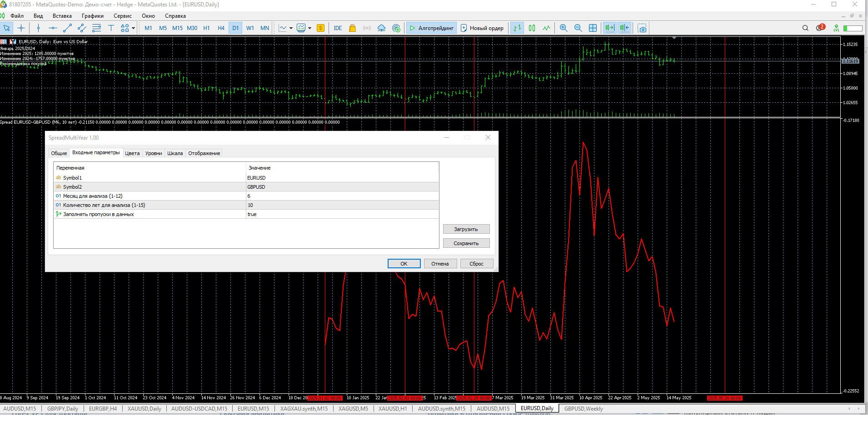Click the zoom in magnifier icon
This screenshot has height=422, width=868.
(x=564, y=28)
